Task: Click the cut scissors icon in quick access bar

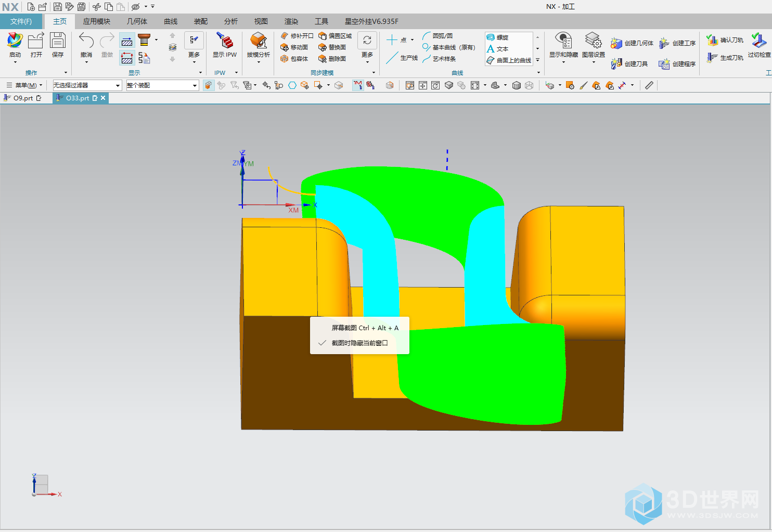Action: point(96,7)
